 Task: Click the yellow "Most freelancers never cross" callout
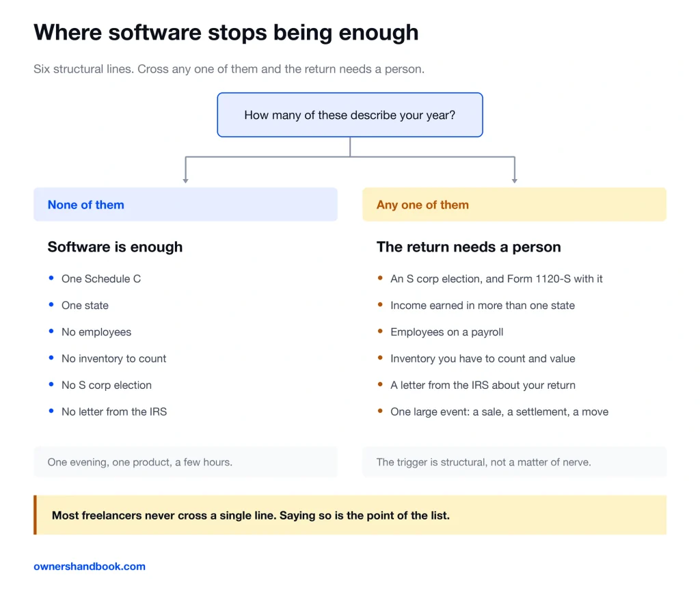349,515
